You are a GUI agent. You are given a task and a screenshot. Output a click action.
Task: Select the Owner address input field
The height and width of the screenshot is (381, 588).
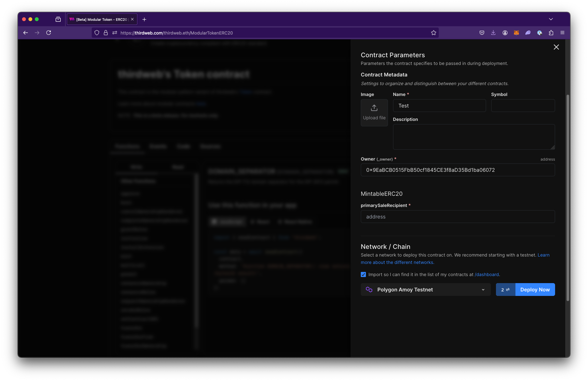pyautogui.click(x=458, y=170)
